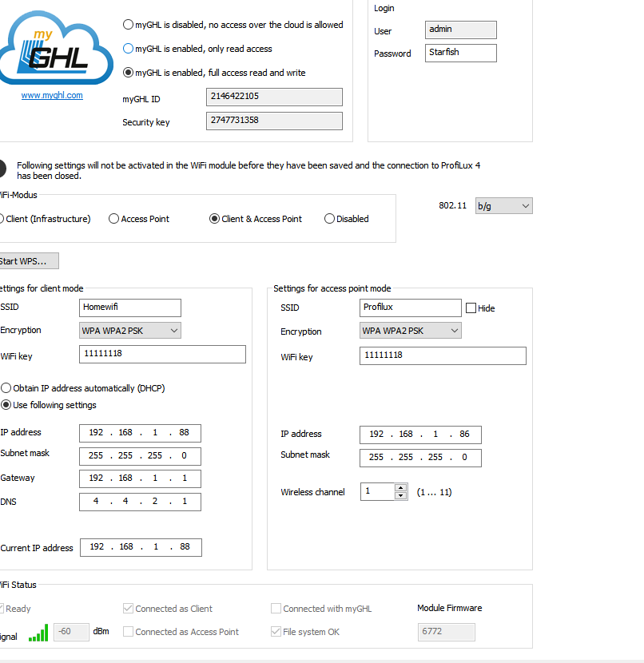Click the login Password field
The image size is (644, 663).
point(460,53)
